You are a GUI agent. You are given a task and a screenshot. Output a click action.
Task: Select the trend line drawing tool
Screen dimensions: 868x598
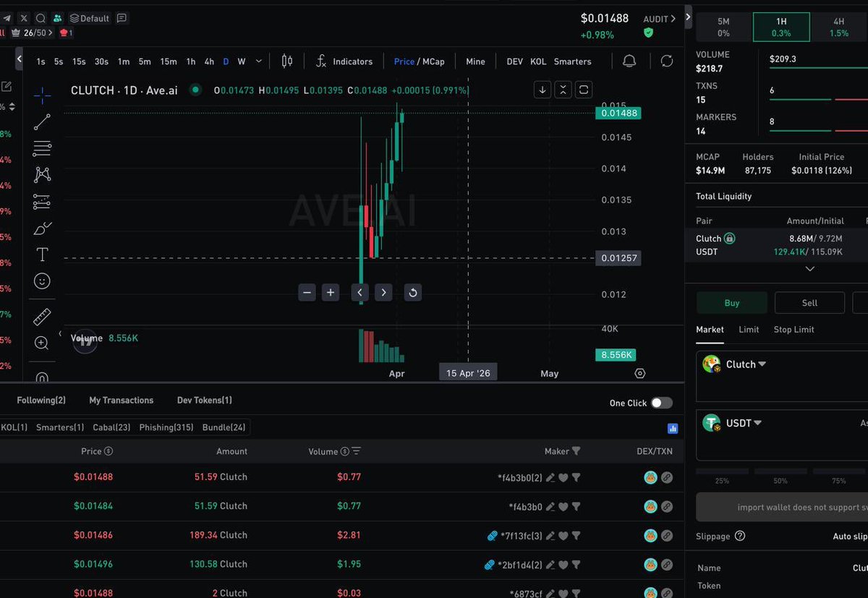pos(42,121)
